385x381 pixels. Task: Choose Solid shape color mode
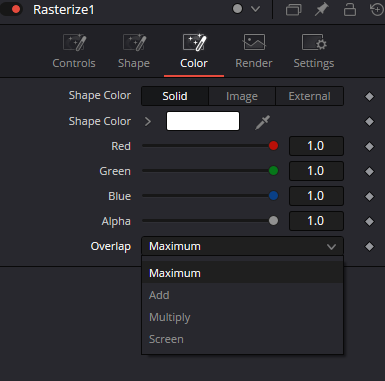175,96
